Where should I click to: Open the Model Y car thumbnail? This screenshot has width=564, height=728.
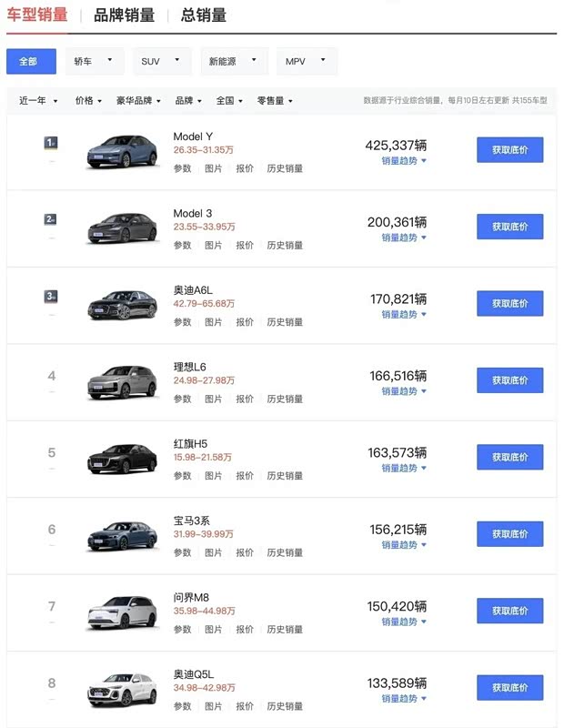coord(122,151)
